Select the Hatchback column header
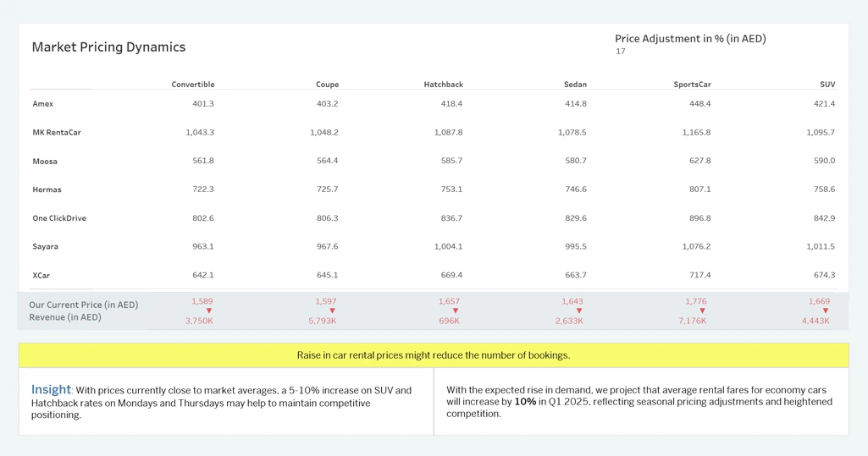 pyautogui.click(x=444, y=85)
